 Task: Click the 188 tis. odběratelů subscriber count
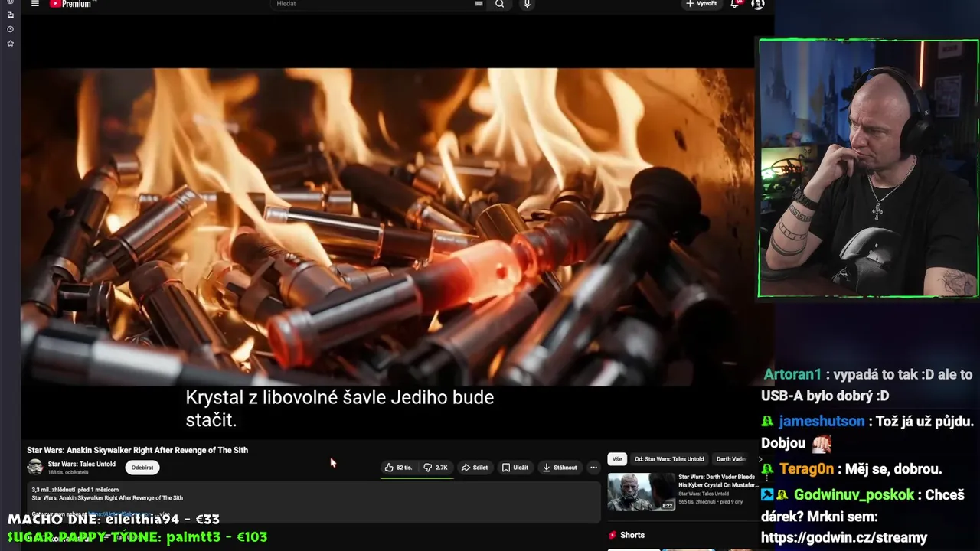(68, 473)
